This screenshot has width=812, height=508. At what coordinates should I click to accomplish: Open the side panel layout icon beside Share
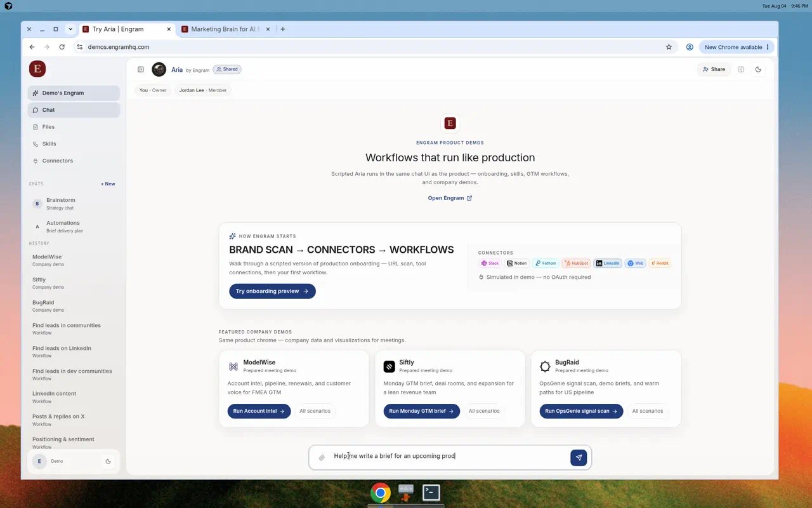pos(740,70)
